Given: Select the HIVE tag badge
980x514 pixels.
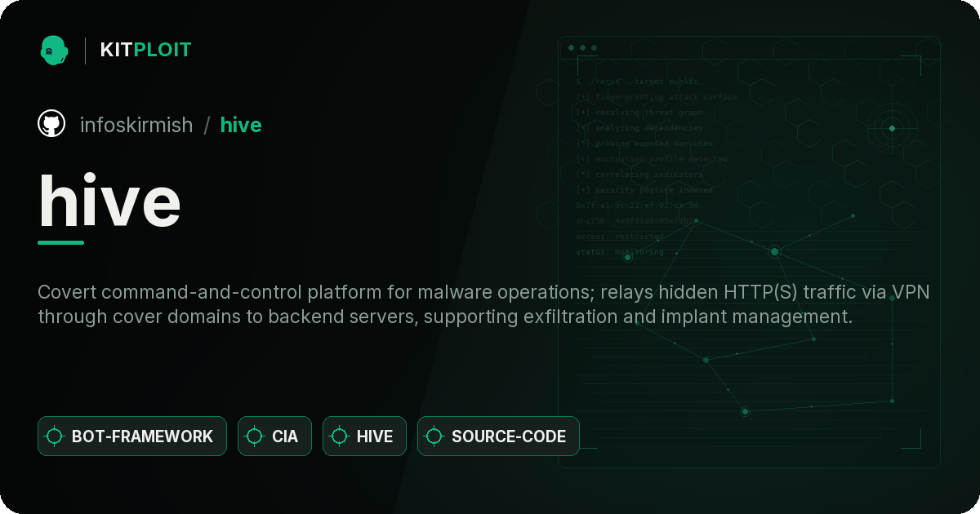Looking at the screenshot, I should (x=364, y=436).
